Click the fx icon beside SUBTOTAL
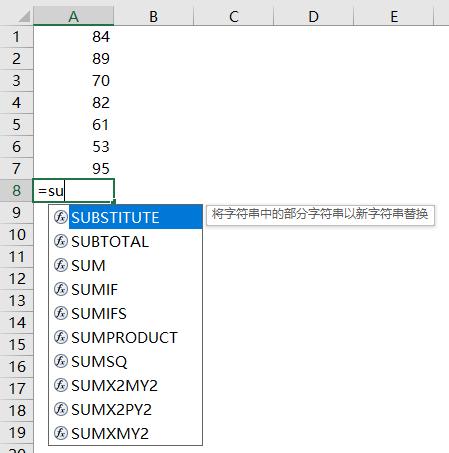Screen dimensions: 449x453 (61, 241)
